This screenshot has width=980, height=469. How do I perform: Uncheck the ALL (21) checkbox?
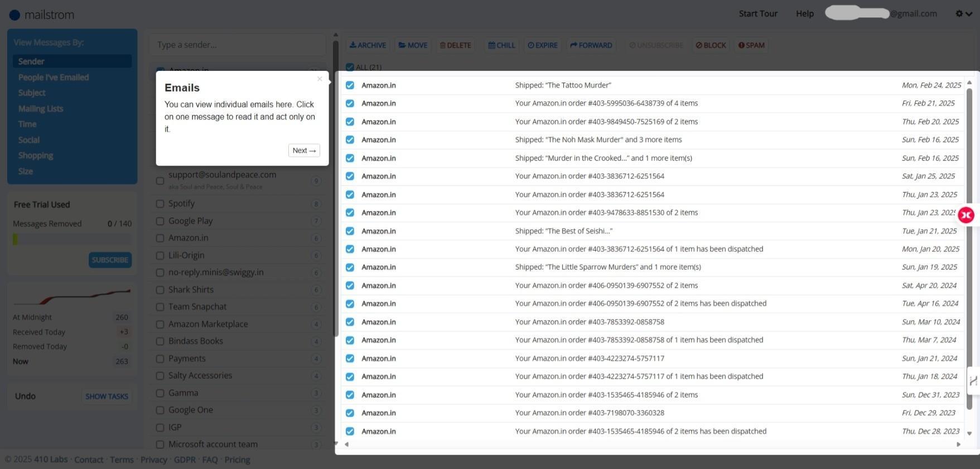point(350,67)
